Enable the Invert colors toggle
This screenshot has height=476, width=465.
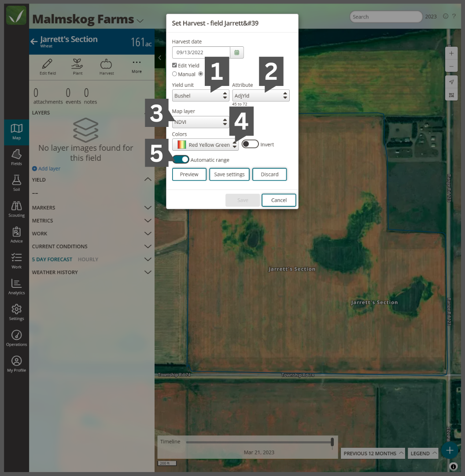[250, 144]
